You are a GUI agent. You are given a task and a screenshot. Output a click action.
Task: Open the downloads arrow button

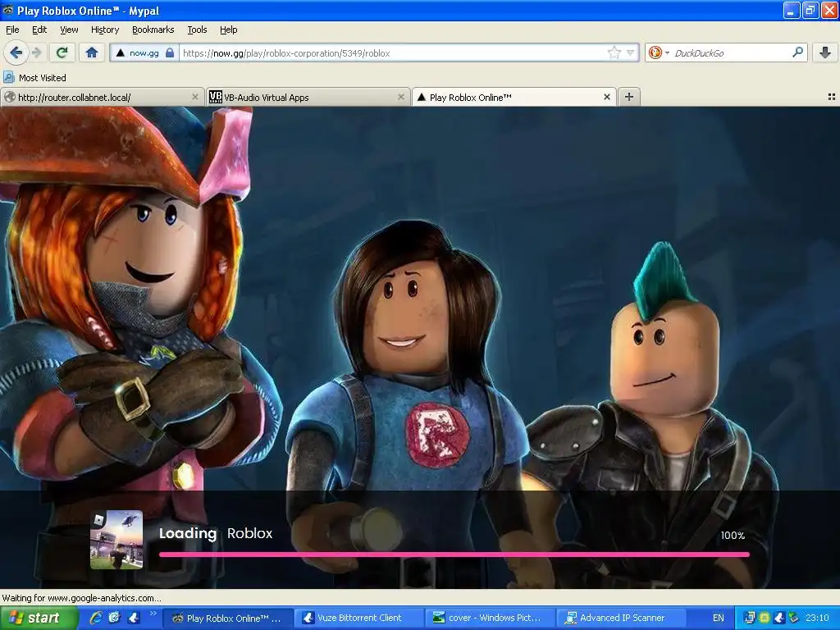pyautogui.click(x=825, y=52)
